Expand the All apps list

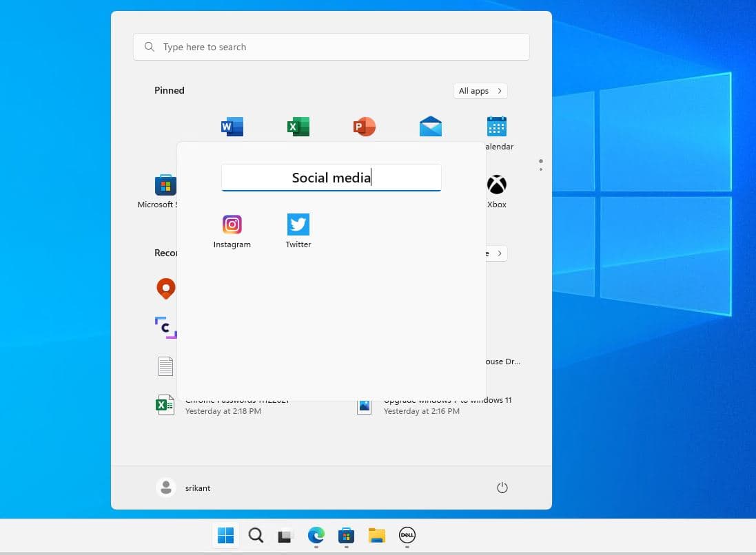(480, 91)
